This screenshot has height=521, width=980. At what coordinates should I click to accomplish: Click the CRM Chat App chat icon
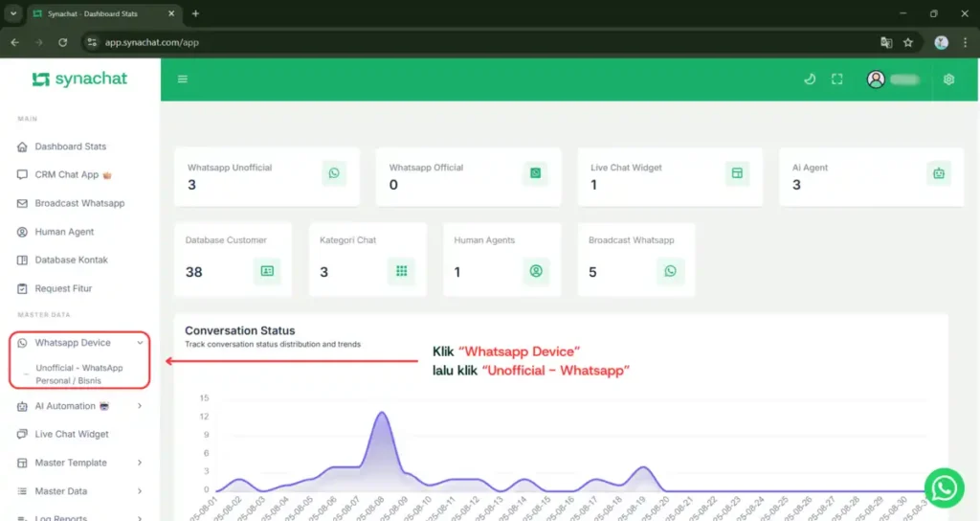22,174
